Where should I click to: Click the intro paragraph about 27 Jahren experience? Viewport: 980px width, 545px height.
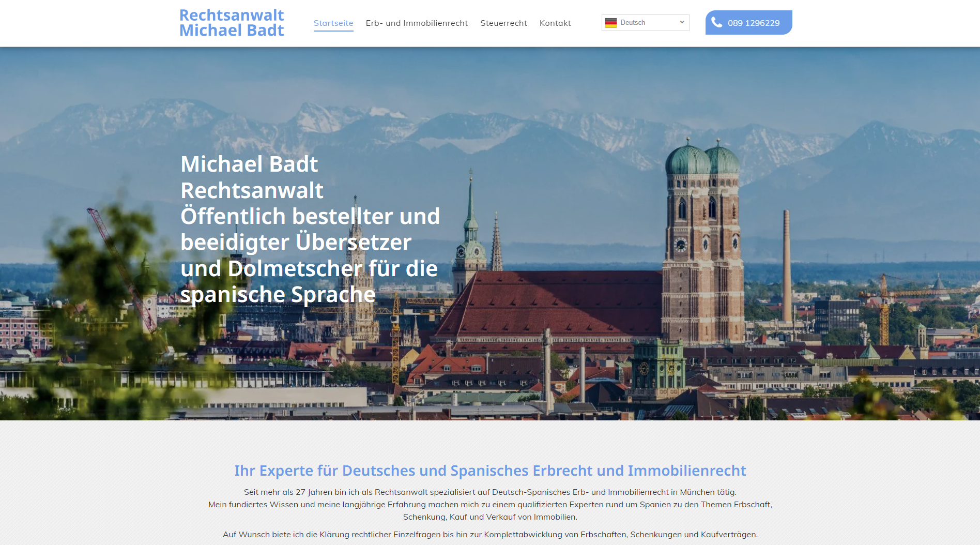click(x=490, y=492)
